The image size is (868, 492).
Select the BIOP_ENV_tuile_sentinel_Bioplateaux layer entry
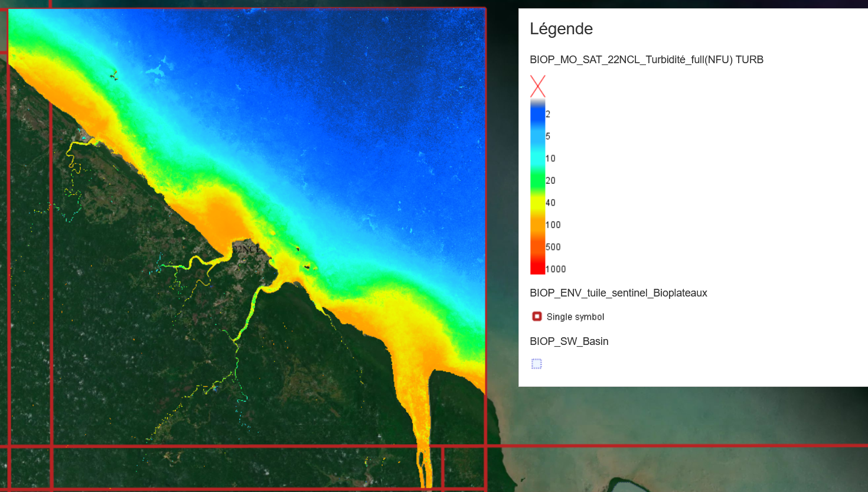click(618, 293)
